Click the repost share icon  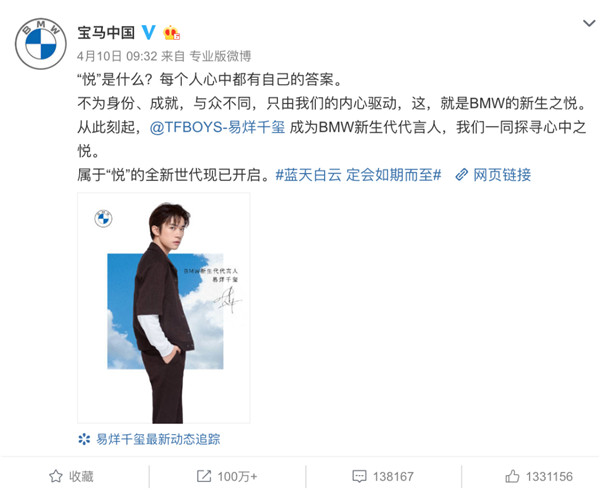click(204, 476)
